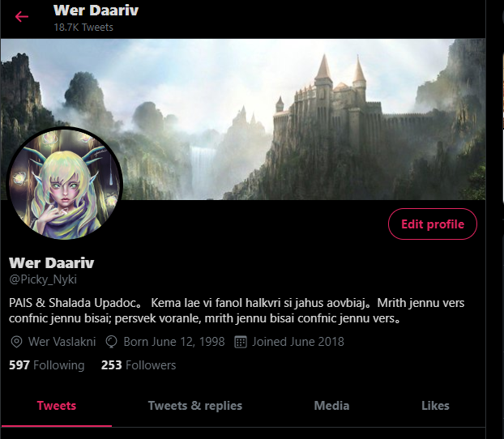Click the Wer Vaslakni location text
This screenshot has width=504, height=439.
coord(62,342)
